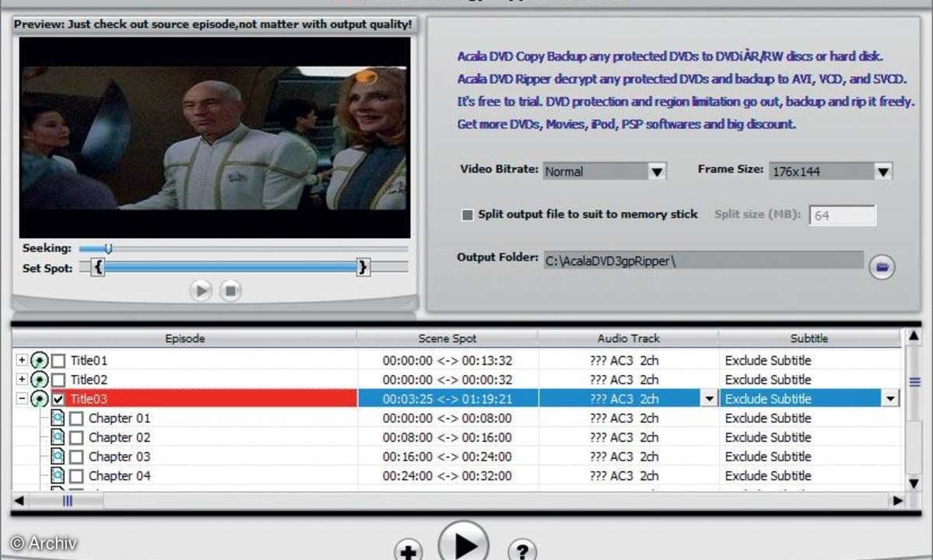The height and width of the screenshot is (560, 933).
Task: Click the disc icon beside Title01
Action: (39, 360)
